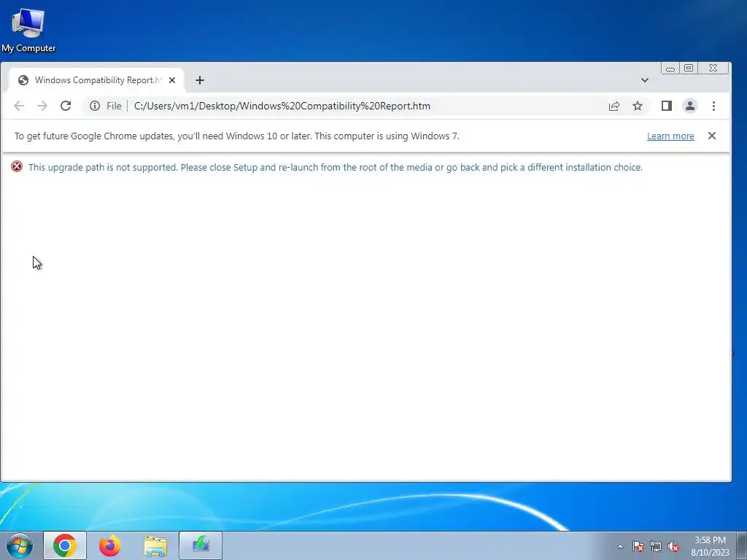The image size is (747, 560).
Task: Go back to the previous page
Action: click(x=19, y=106)
